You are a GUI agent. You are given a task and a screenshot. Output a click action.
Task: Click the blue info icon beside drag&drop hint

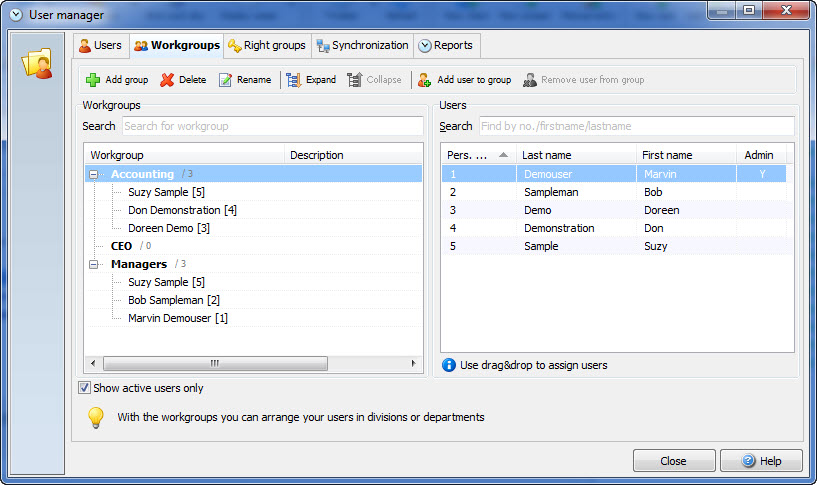449,365
